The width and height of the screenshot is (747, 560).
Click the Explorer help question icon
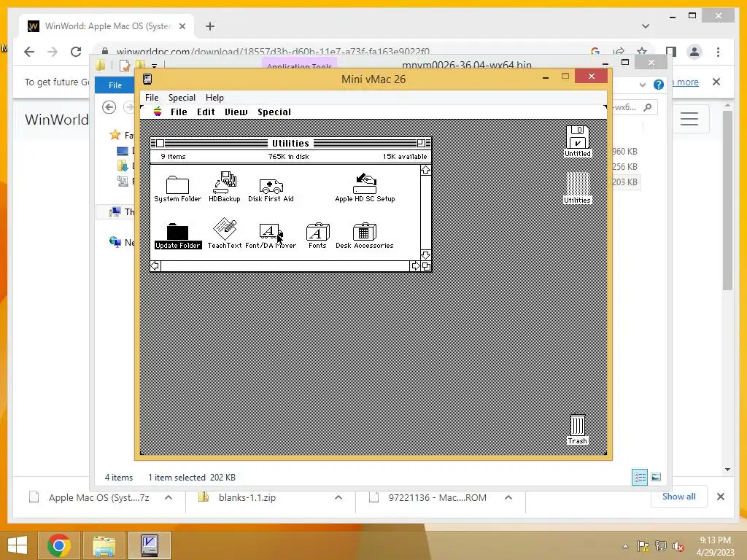(659, 85)
